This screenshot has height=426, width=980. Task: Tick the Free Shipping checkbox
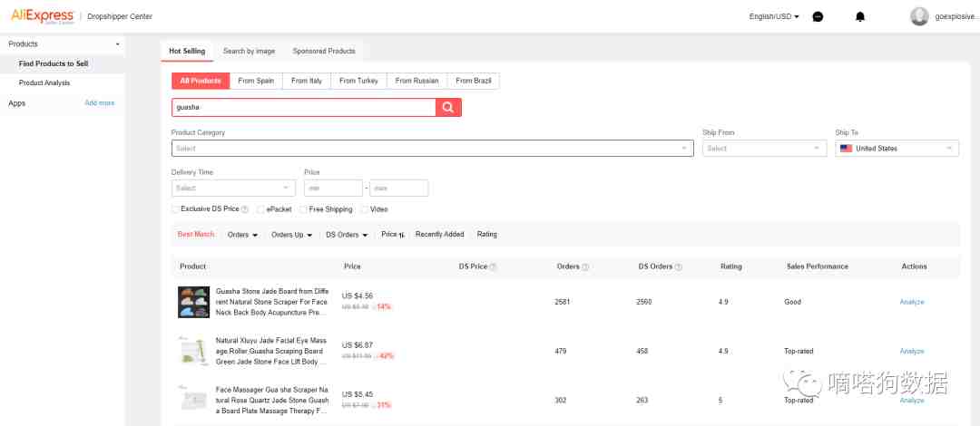tap(304, 209)
